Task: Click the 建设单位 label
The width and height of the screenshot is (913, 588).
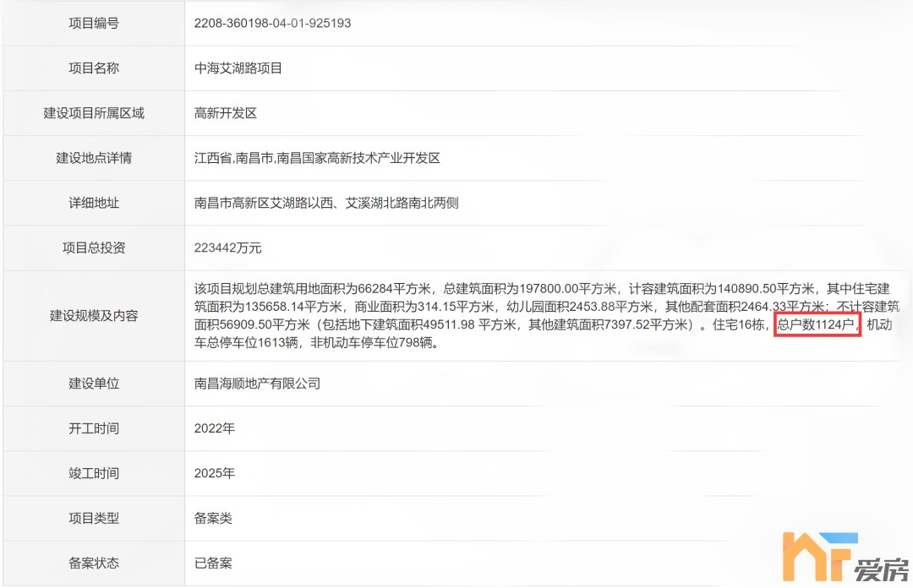Action: (x=94, y=383)
